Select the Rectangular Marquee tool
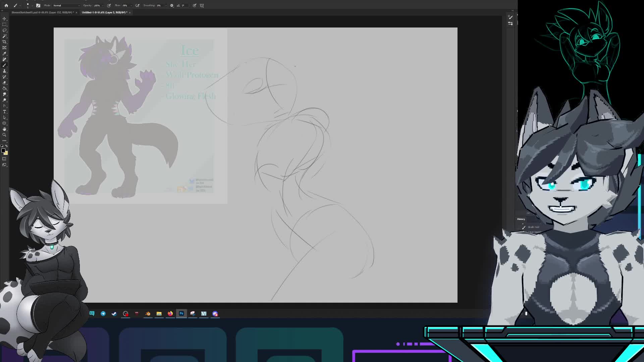 pyautogui.click(x=4, y=24)
